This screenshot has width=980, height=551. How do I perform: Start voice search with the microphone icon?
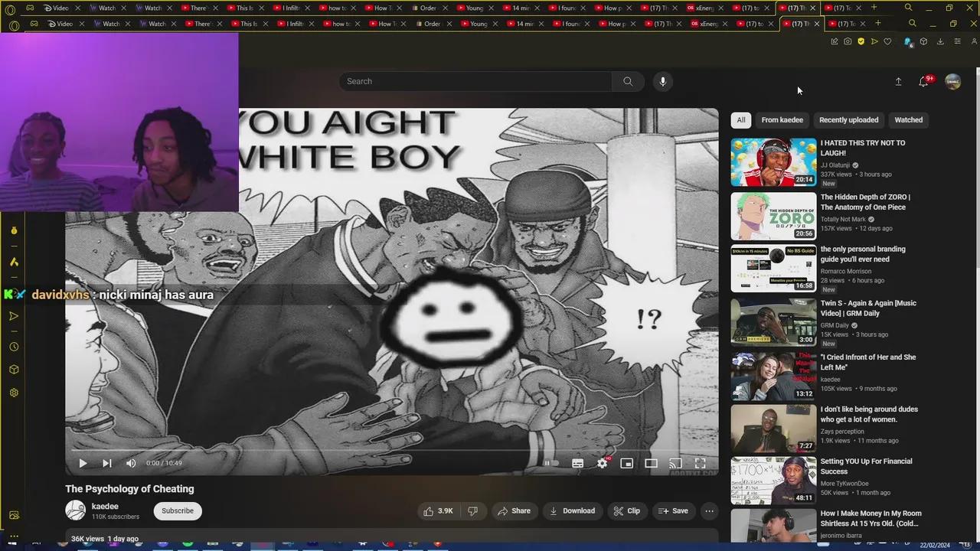pyautogui.click(x=663, y=81)
